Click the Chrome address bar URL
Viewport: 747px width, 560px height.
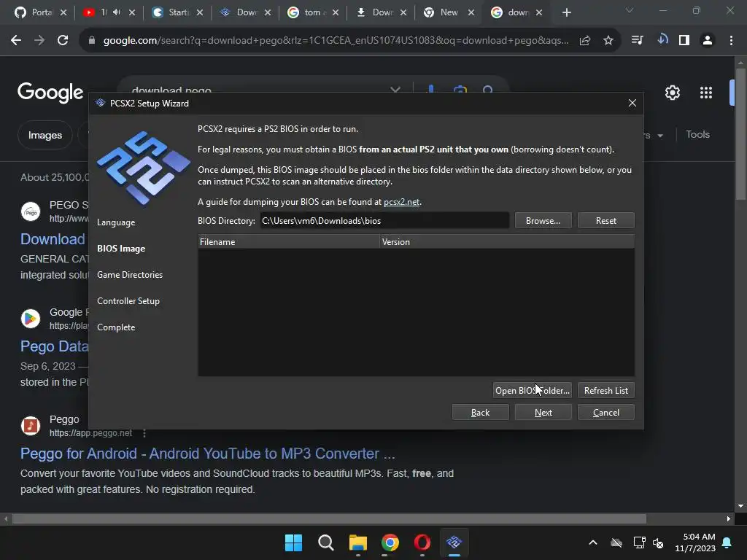[x=336, y=41]
